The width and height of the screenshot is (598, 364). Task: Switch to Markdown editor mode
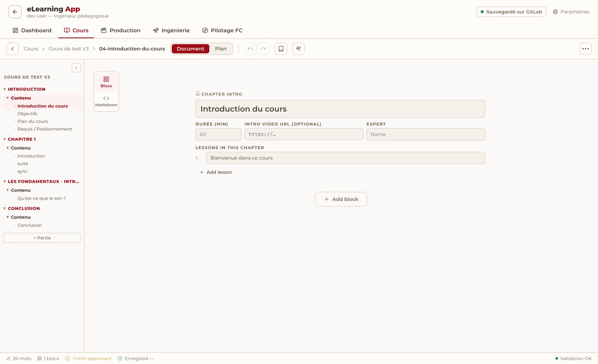point(106,101)
